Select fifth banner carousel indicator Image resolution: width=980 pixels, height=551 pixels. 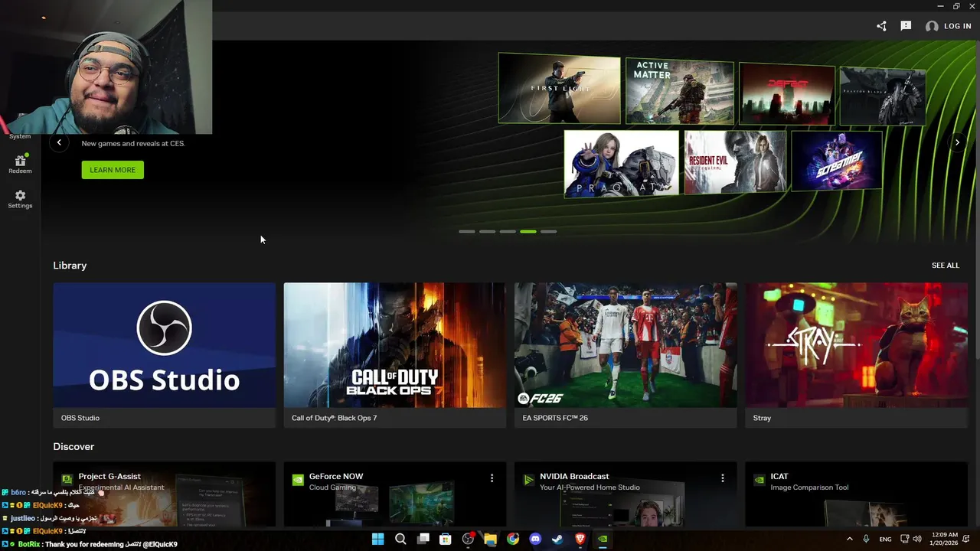click(x=549, y=231)
